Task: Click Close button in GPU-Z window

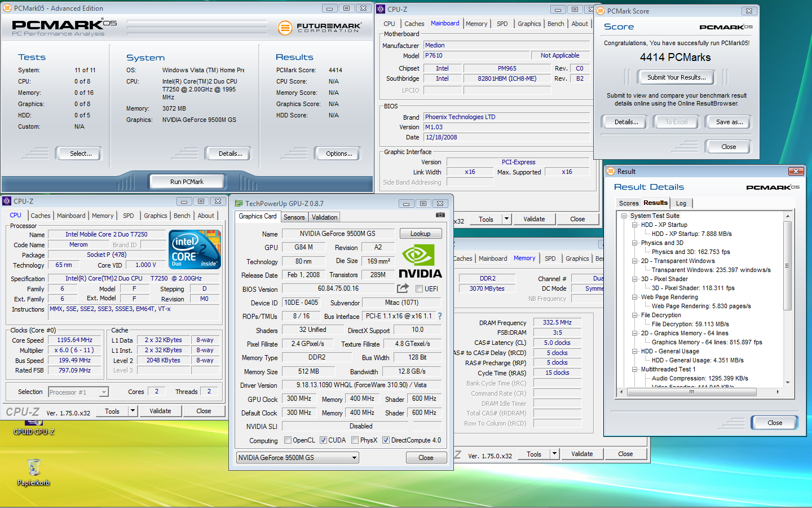Action: [x=426, y=458]
